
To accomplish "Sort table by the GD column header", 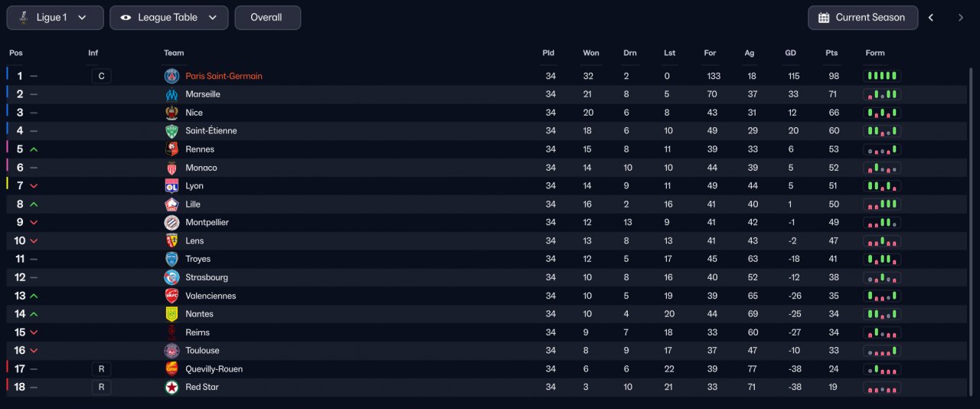I will pos(791,53).
